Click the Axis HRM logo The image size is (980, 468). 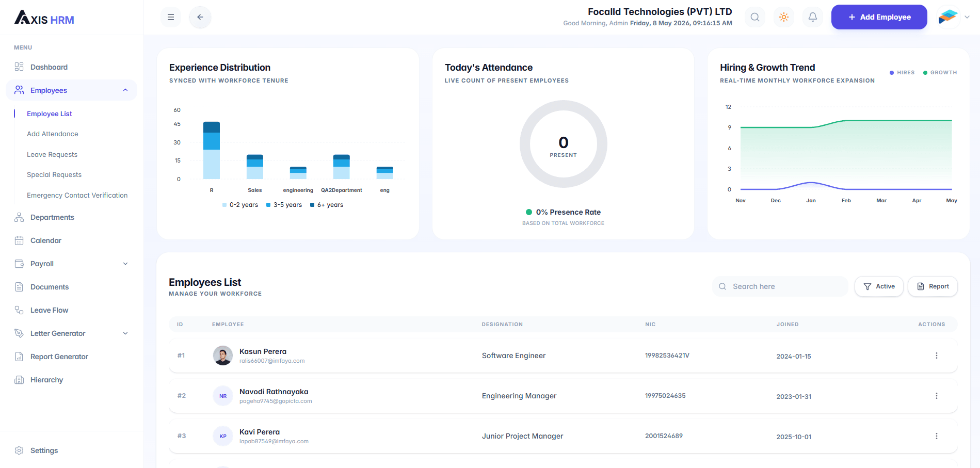tap(44, 18)
